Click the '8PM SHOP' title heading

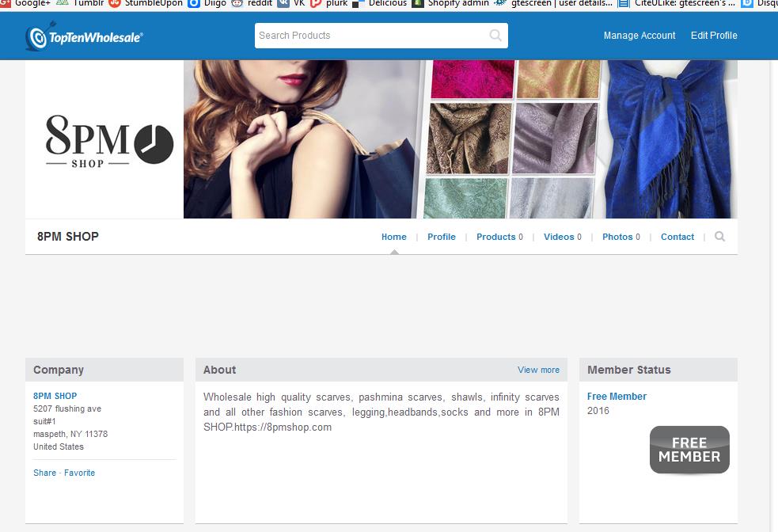(x=68, y=236)
